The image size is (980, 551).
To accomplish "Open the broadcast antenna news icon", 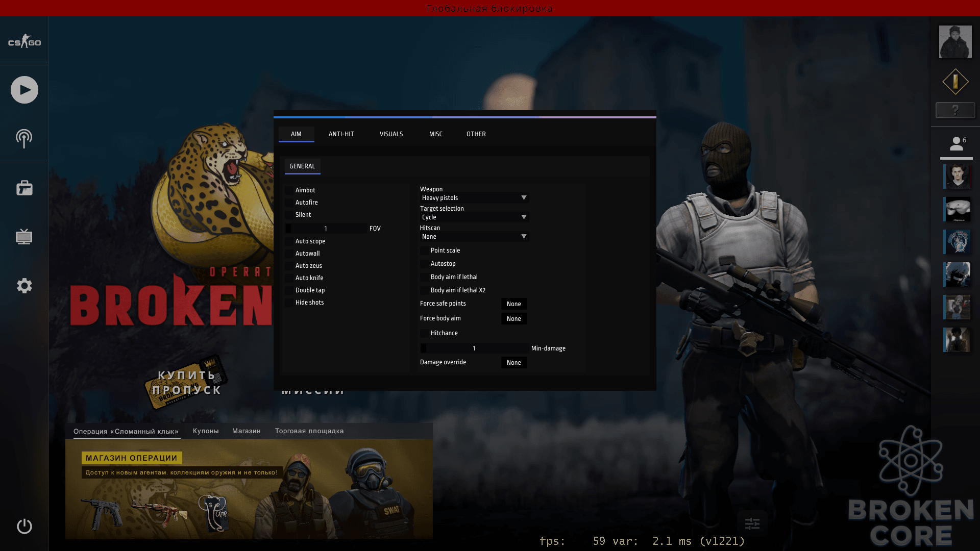I will point(24,138).
